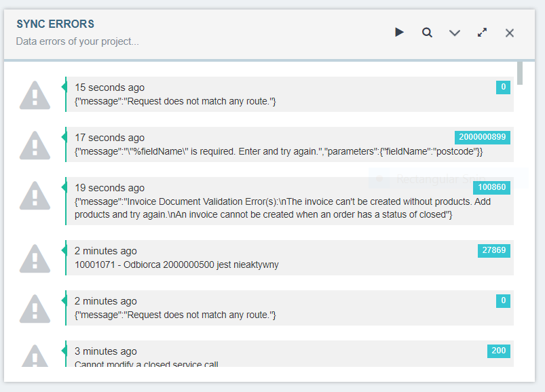
Task: Click the warning icon for the nieaktywny error
Action: pyautogui.click(x=35, y=258)
